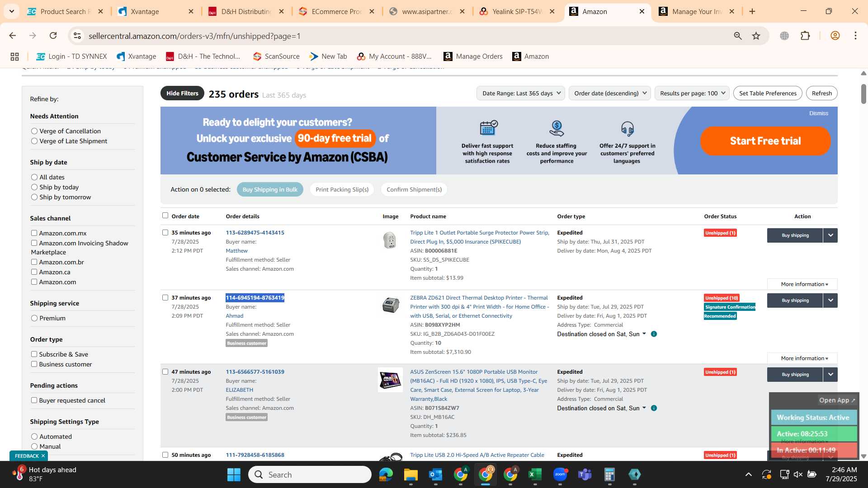Viewport: 868px width, 488px height.
Task: Click the ZEBRA ZD621 printer thumbnail
Action: (391, 305)
